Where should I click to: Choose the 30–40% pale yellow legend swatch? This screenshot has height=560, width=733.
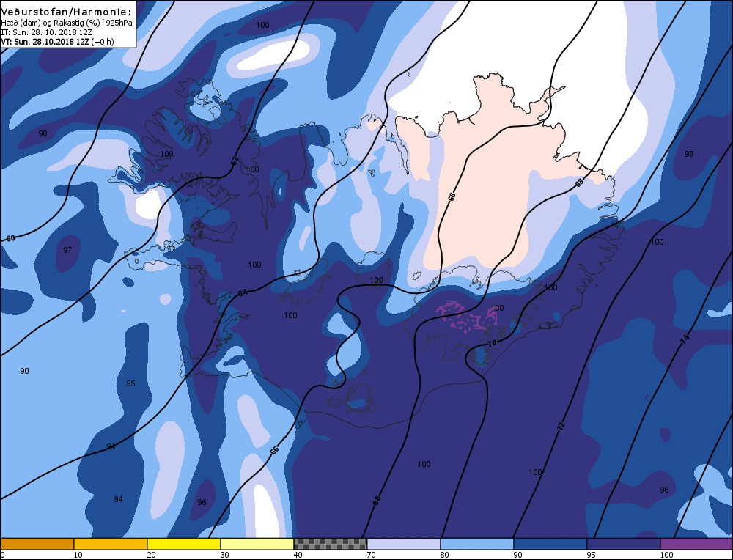click(257, 544)
